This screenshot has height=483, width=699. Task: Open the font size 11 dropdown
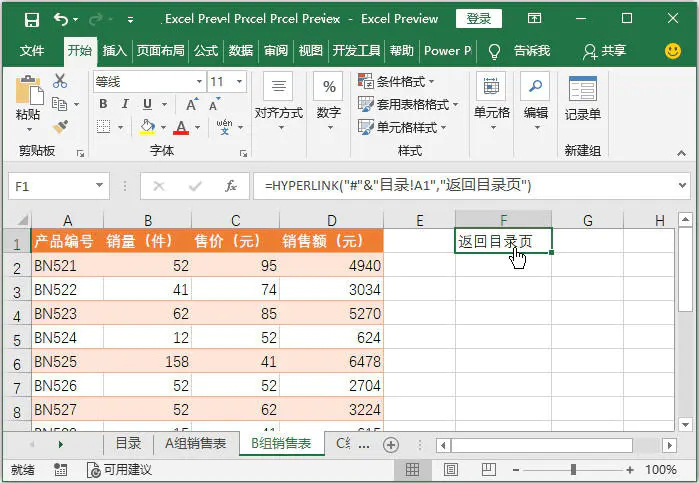239,82
